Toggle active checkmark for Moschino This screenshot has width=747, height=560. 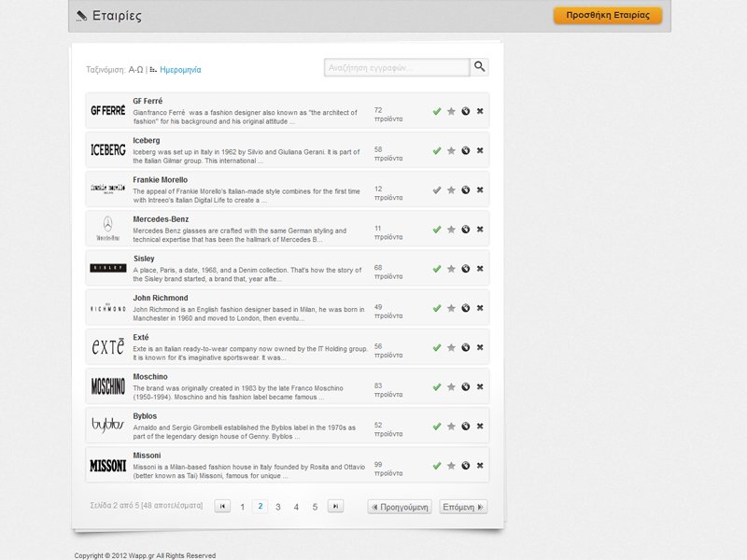437,387
